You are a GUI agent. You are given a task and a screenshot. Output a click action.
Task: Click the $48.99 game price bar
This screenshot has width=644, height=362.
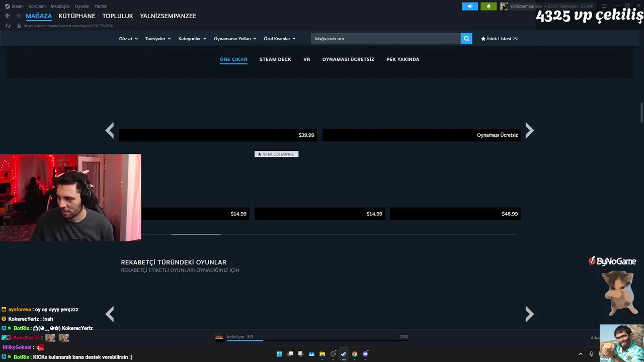(x=455, y=214)
